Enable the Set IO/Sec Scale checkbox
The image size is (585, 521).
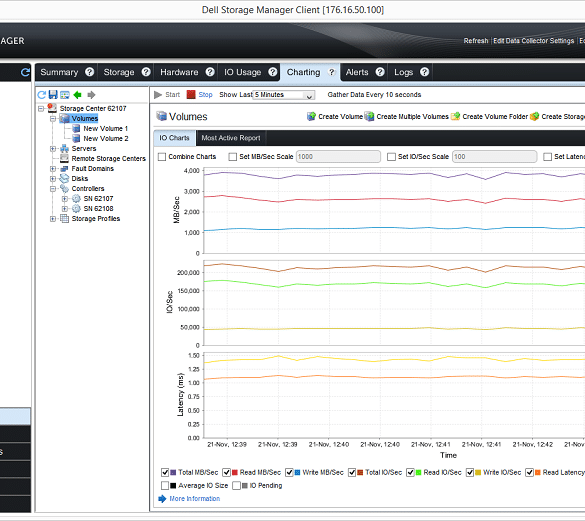tap(391, 157)
